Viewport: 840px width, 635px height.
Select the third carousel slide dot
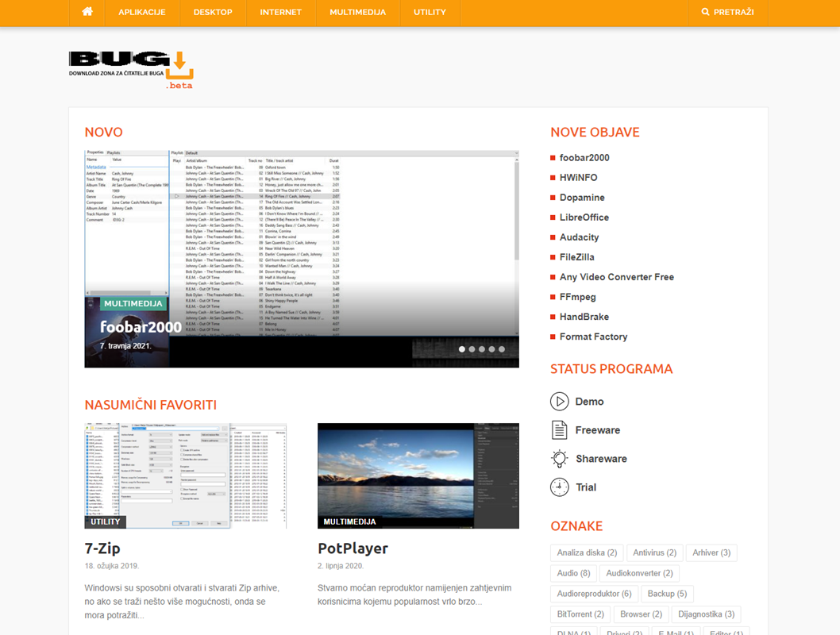(x=482, y=349)
